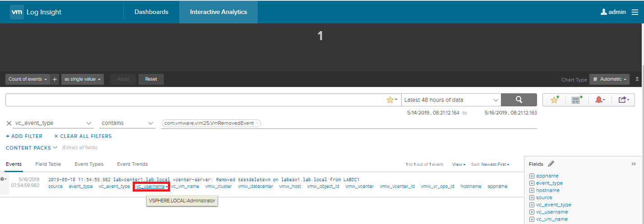Click the vmw_cluster field link
Image resolution: width=644 pixels, height=224 pixels.
click(x=218, y=186)
